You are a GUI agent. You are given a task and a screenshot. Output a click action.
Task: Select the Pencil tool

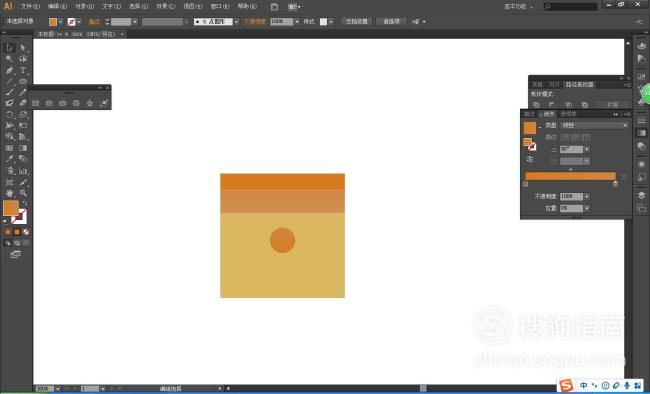(23, 92)
